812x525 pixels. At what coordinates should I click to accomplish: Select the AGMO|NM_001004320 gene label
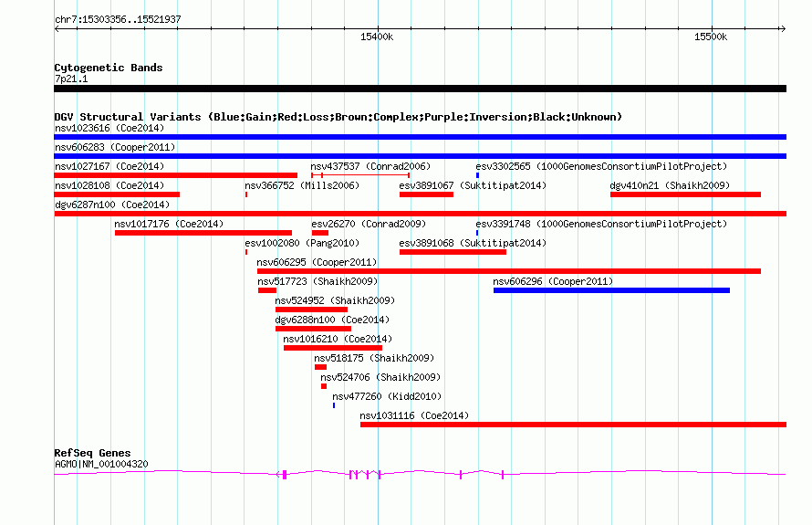click(x=101, y=464)
